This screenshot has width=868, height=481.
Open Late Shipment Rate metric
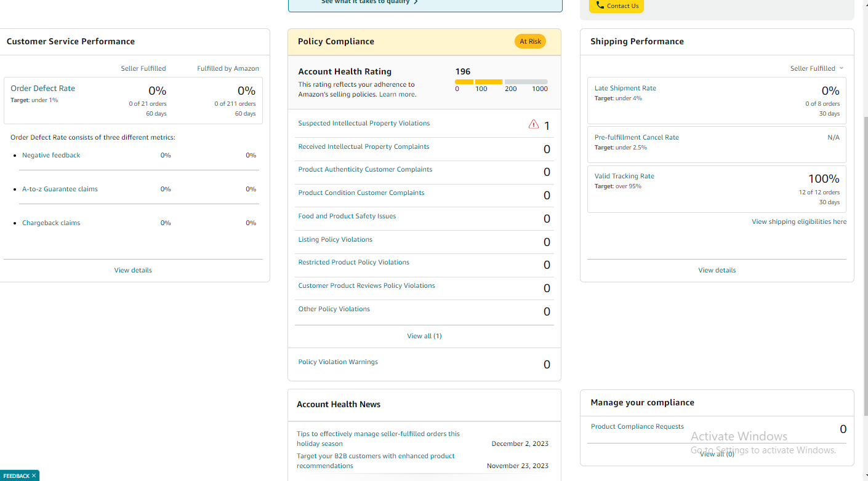625,88
